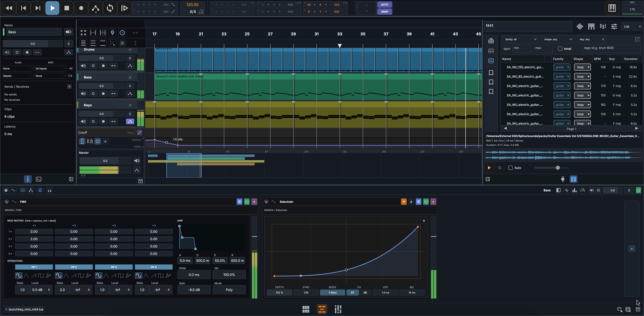The image size is (644, 316).
Task: Click the waveform view icon in browser
Action: (580, 27)
